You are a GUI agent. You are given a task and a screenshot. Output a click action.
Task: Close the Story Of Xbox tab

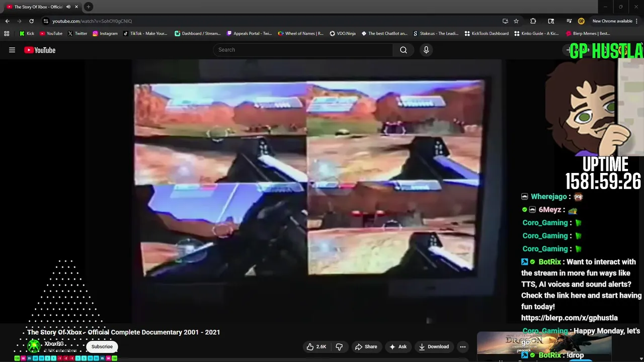[x=76, y=7]
